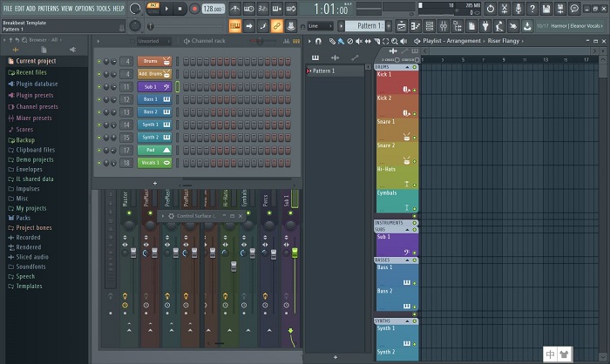Click the microphone one-click recording icon
This screenshot has height=364, width=610.
[518, 8]
